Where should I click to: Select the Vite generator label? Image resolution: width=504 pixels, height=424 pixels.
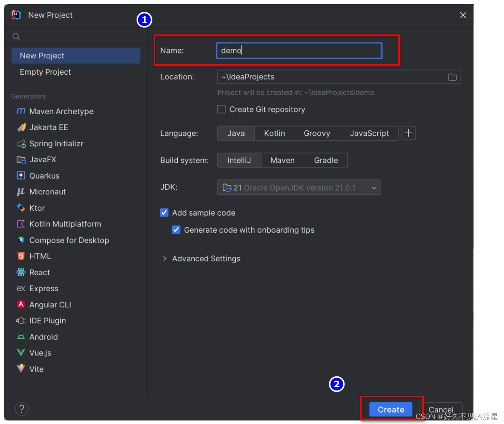(x=36, y=369)
